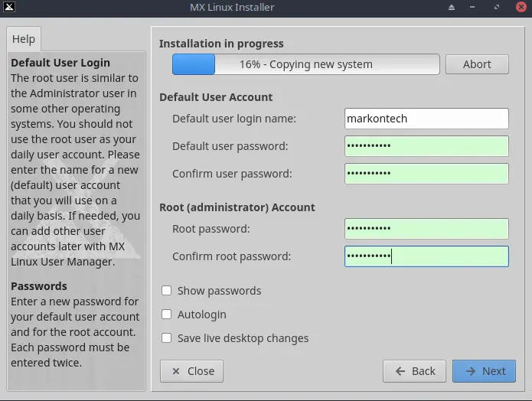Enable Save live desktop changes
532x401 pixels.
click(166, 338)
